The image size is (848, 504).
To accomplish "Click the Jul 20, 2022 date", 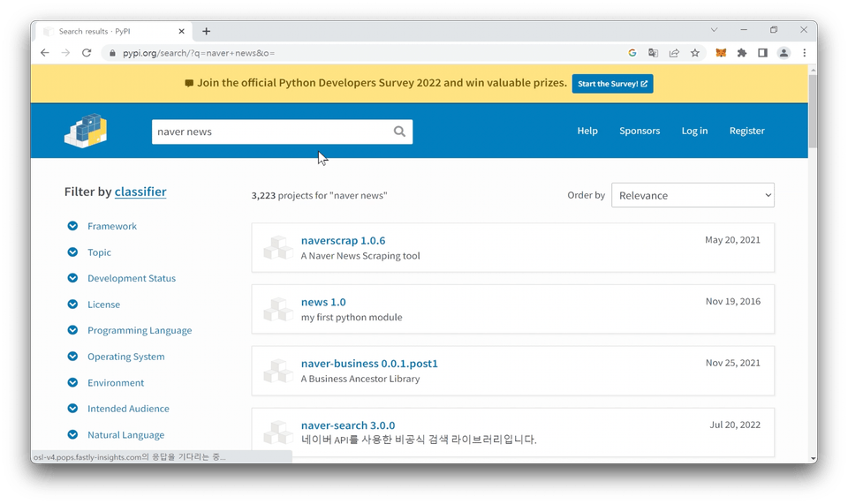I will tap(735, 425).
